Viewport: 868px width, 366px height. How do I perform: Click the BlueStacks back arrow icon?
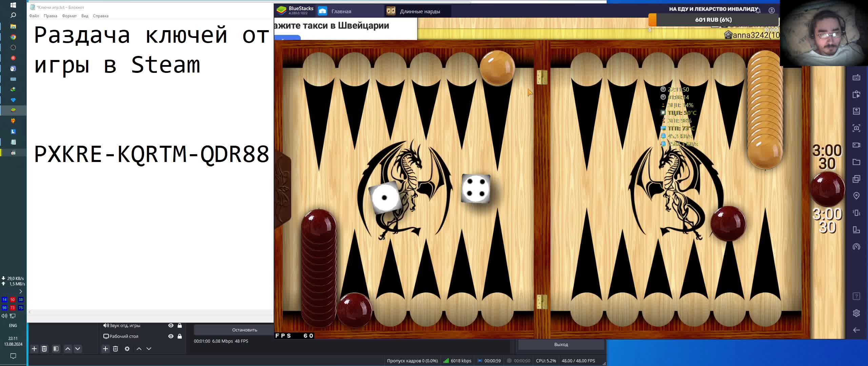(856, 330)
